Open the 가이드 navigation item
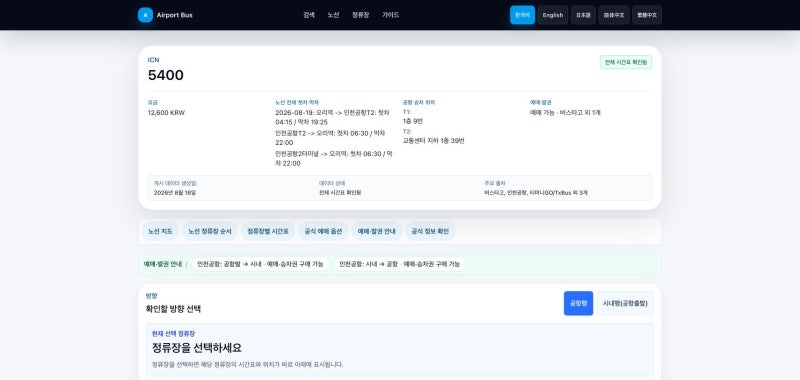This screenshot has width=800, height=380. [390, 15]
